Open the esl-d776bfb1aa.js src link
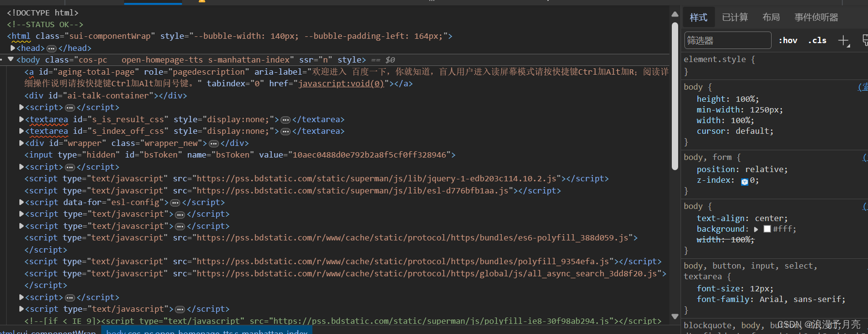 (353, 191)
